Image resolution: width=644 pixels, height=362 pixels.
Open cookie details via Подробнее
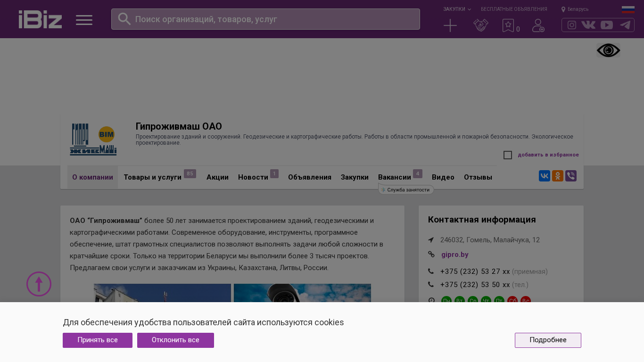[x=548, y=340]
